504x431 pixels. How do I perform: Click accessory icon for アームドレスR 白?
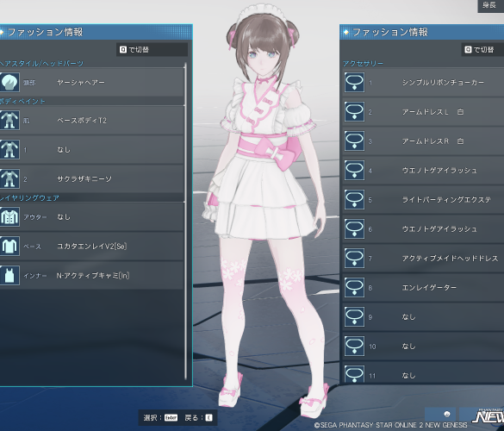click(354, 141)
